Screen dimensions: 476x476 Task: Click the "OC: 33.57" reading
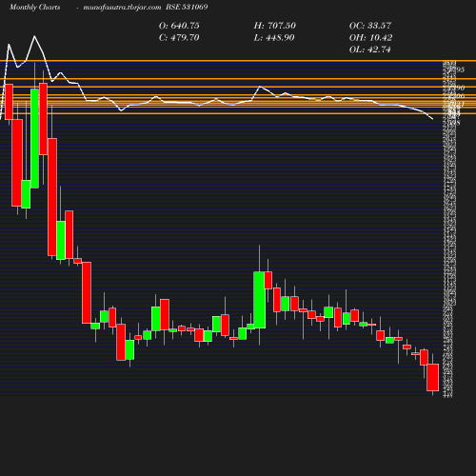pos(370,26)
